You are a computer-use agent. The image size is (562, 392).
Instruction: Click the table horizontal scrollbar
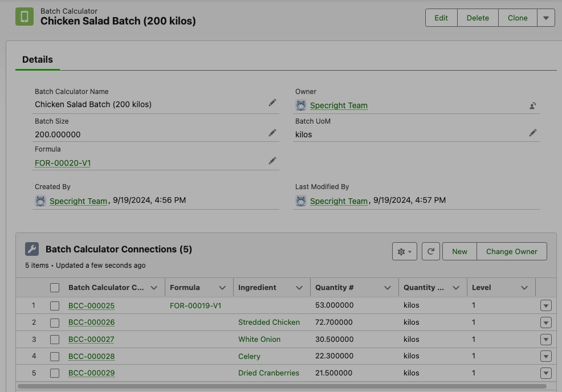click(x=282, y=386)
